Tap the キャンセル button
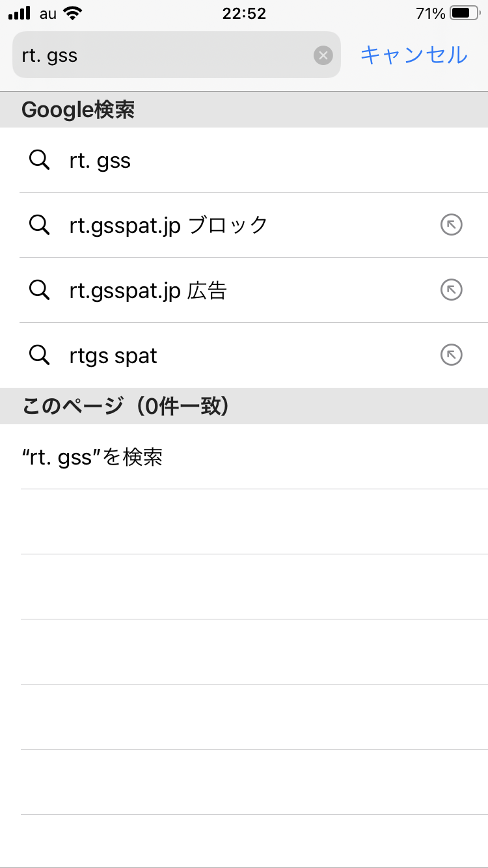This screenshot has width=488, height=868. point(414,55)
